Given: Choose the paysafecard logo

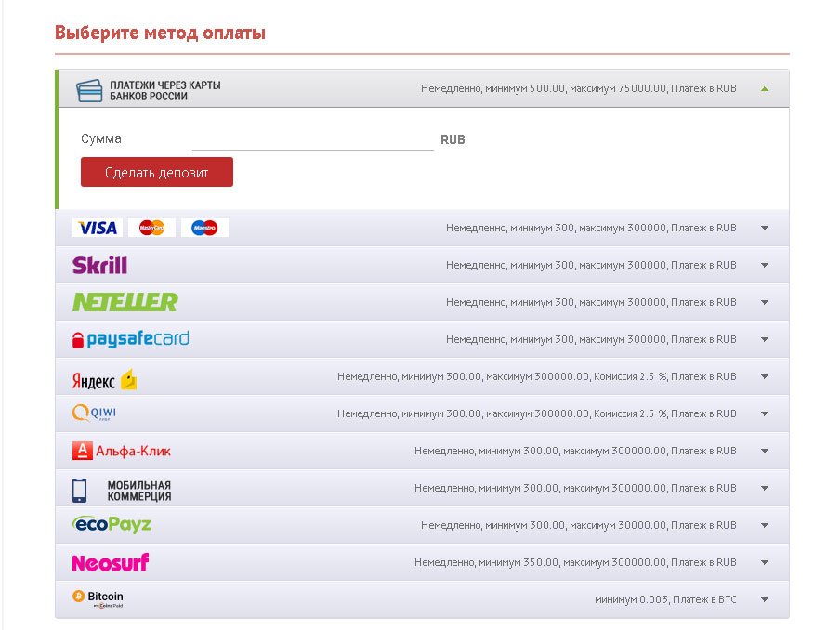Looking at the screenshot, I should click(x=131, y=339).
